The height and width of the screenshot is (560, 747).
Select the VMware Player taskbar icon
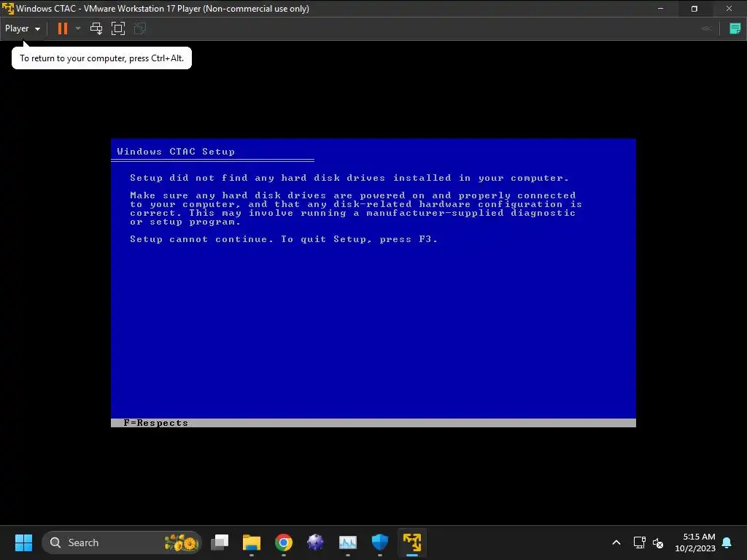[x=412, y=542]
